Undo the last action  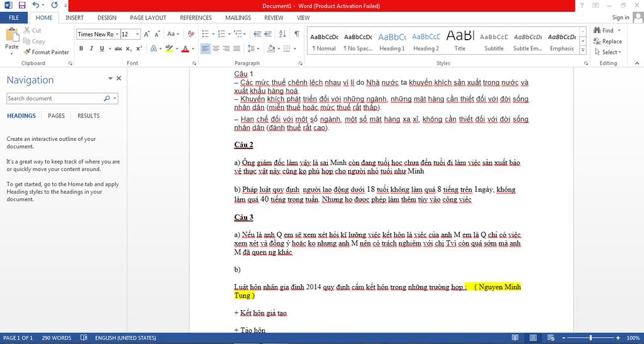[x=36, y=5]
